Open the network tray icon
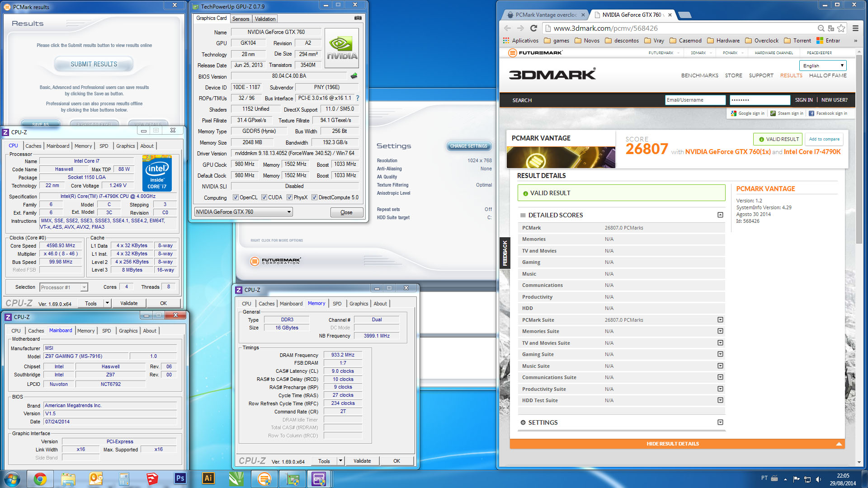The height and width of the screenshot is (488, 868). pyautogui.click(x=807, y=479)
